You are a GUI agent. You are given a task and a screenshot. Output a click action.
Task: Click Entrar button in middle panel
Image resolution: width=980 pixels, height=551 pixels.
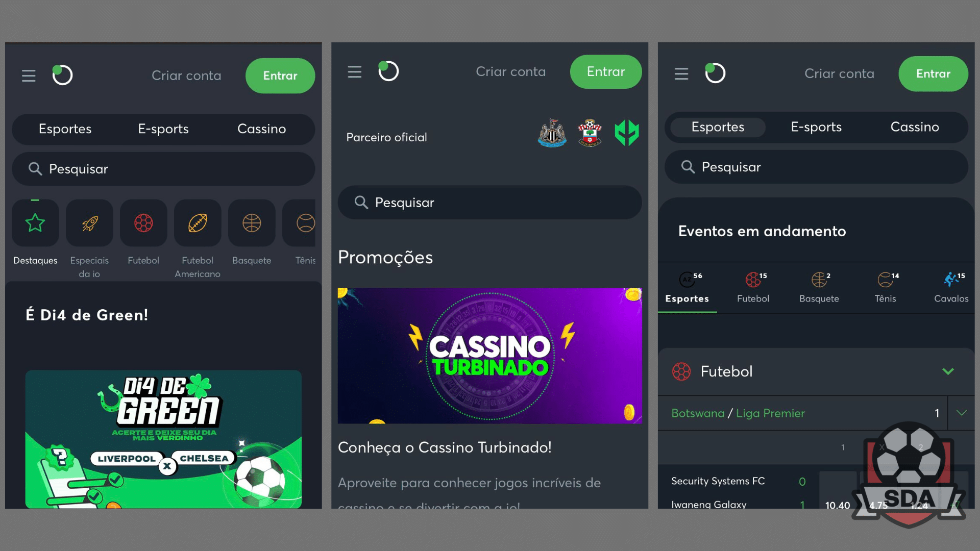(606, 72)
